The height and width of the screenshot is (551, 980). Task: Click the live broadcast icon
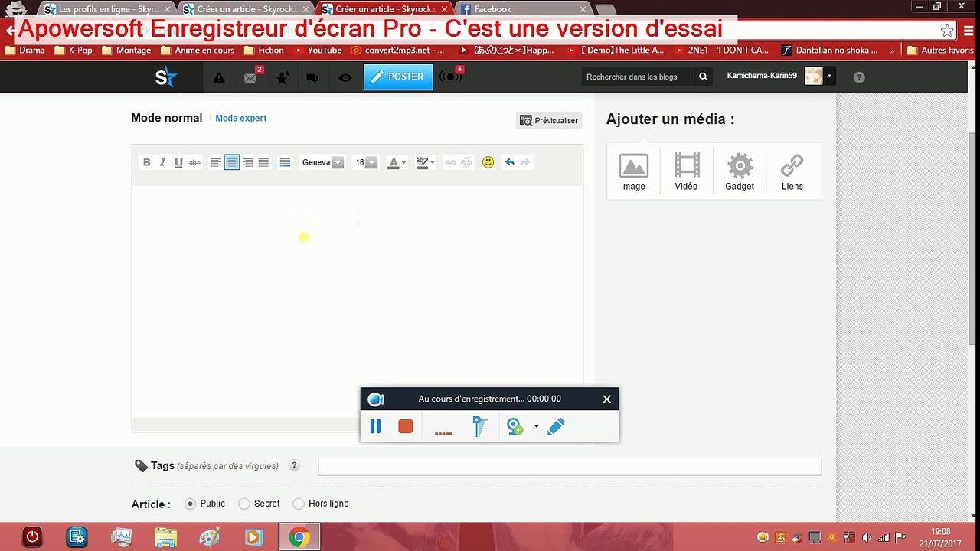pos(450,77)
